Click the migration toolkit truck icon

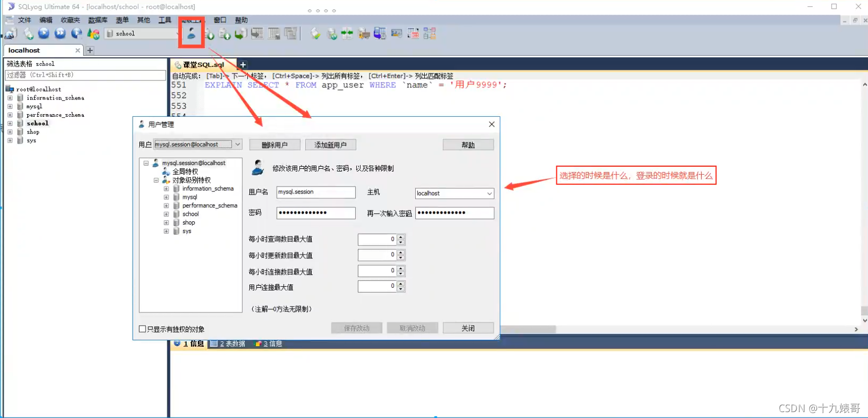[364, 34]
